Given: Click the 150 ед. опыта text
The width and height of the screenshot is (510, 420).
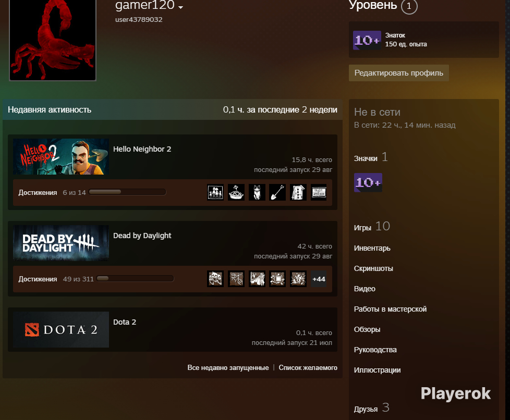Looking at the screenshot, I should click(406, 44).
